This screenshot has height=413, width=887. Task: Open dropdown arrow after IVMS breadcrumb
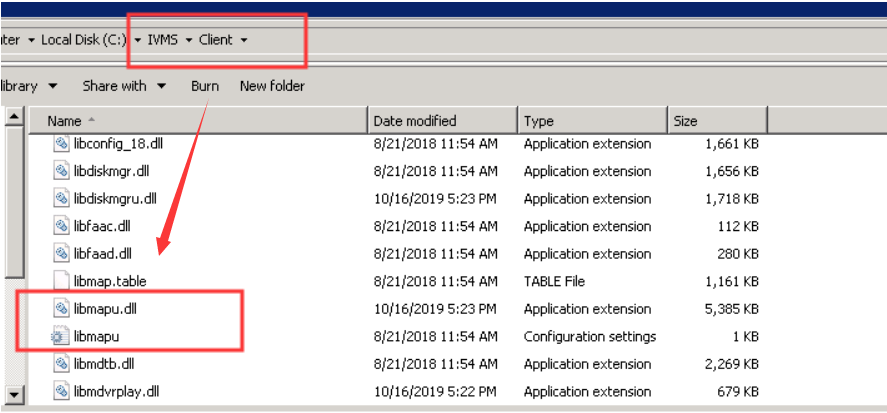(188, 40)
